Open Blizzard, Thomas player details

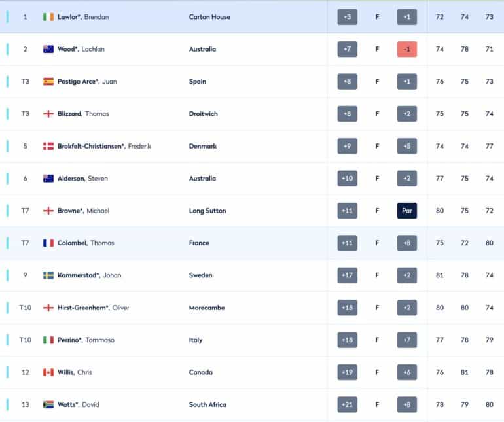[x=252, y=114]
